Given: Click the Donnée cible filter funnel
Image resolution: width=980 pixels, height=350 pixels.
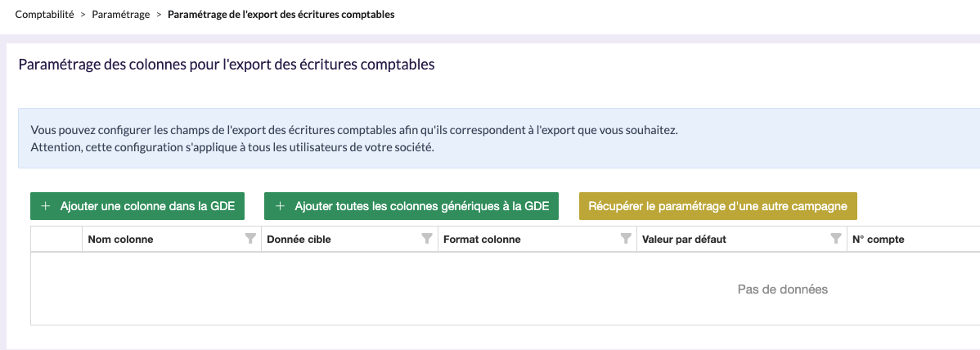Looking at the screenshot, I should click(426, 239).
